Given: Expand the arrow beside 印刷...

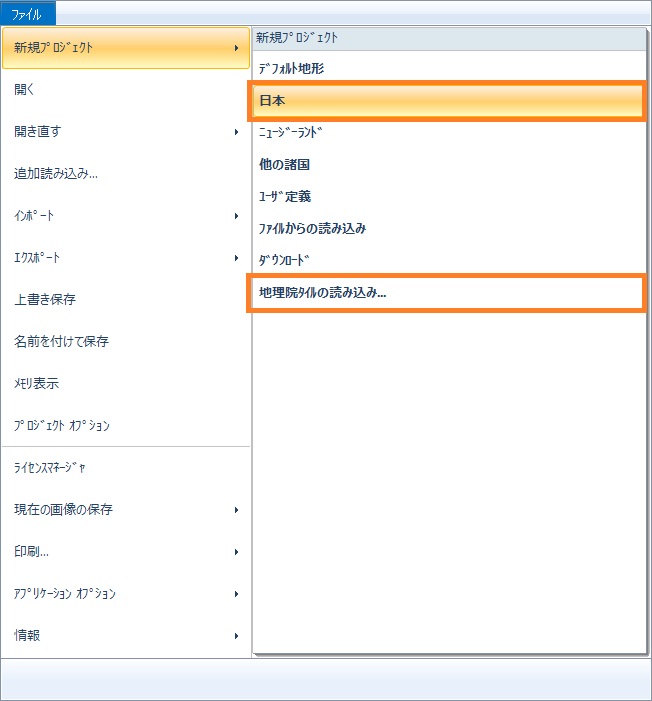Looking at the screenshot, I should tap(237, 552).
